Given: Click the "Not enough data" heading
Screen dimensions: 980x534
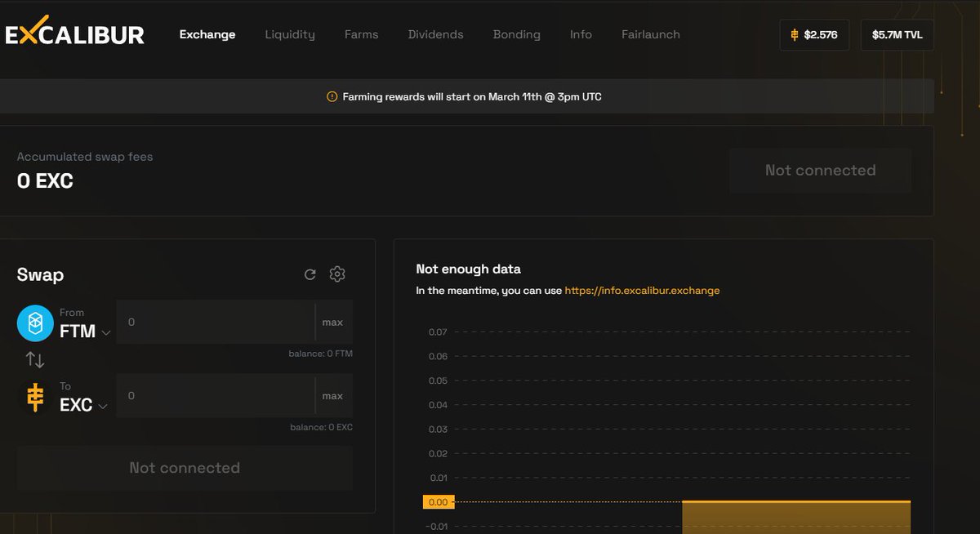Looking at the screenshot, I should [x=468, y=269].
